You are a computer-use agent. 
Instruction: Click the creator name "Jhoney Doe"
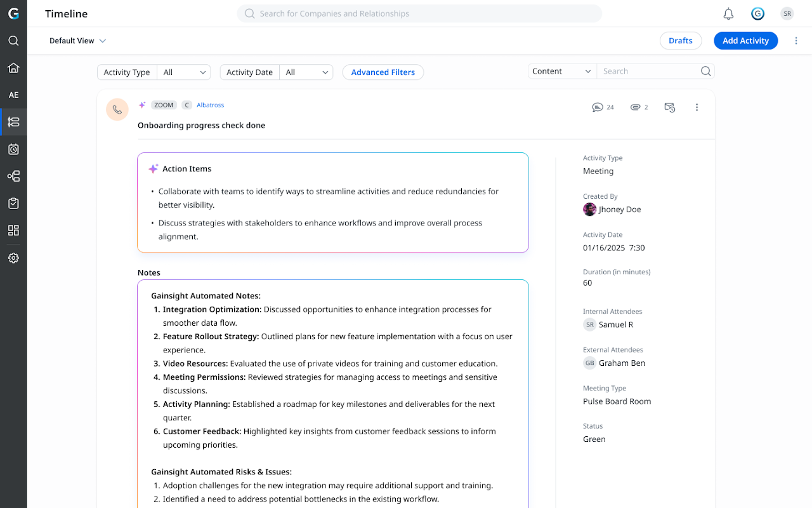tap(620, 210)
